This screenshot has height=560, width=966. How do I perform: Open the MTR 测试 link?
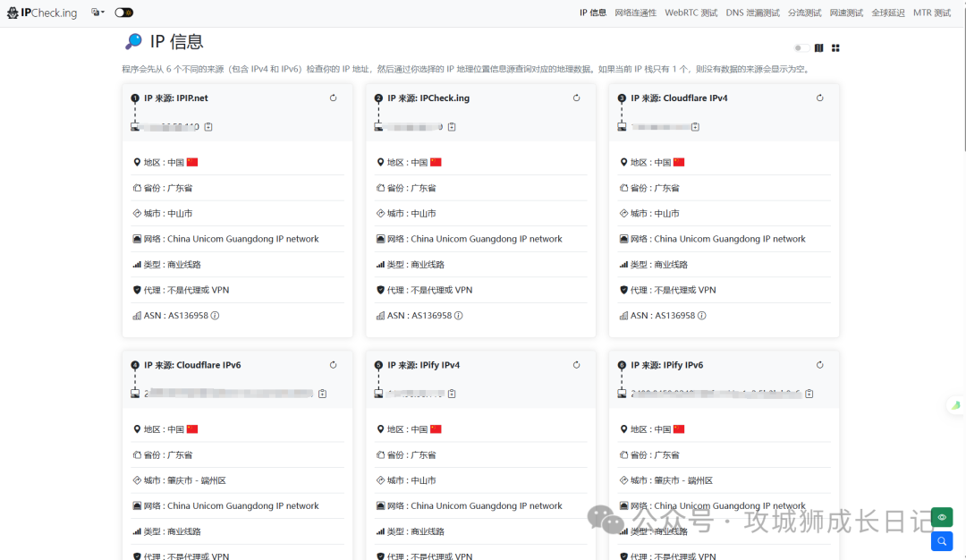tap(931, 13)
